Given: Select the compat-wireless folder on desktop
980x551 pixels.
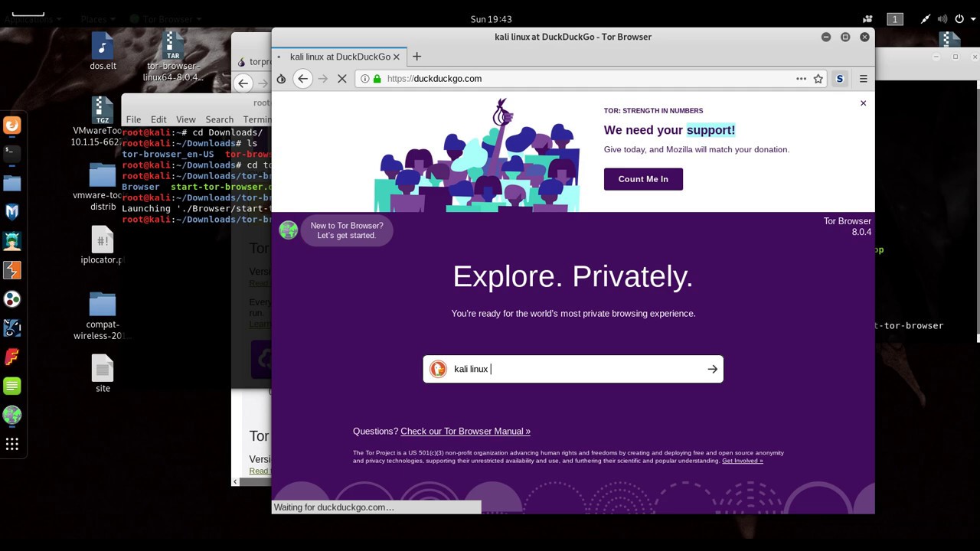Looking at the screenshot, I should pos(103,315).
